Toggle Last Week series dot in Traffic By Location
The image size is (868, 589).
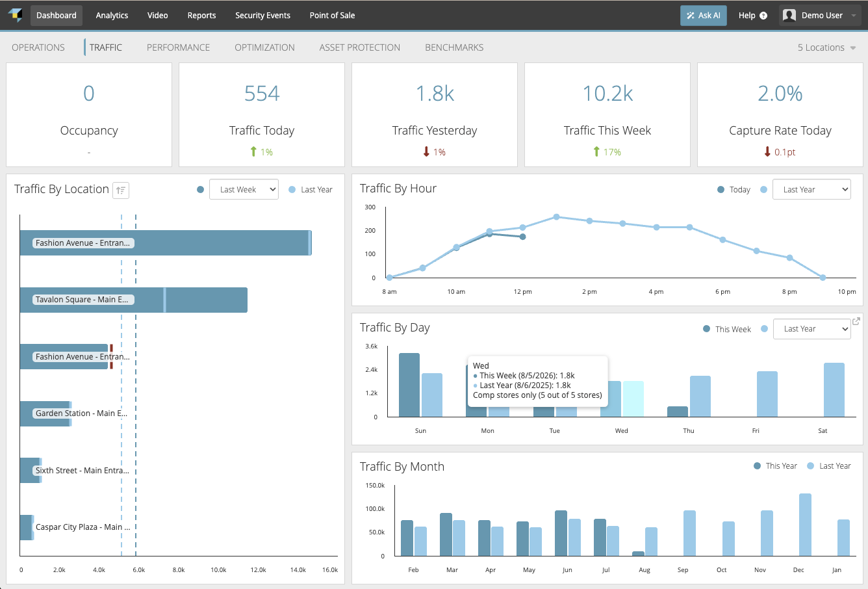(x=200, y=190)
